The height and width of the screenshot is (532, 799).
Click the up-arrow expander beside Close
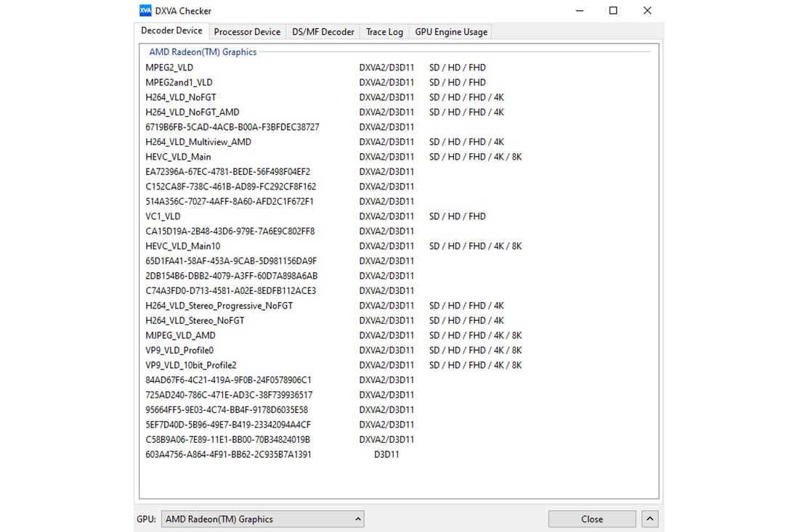(649, 519)
